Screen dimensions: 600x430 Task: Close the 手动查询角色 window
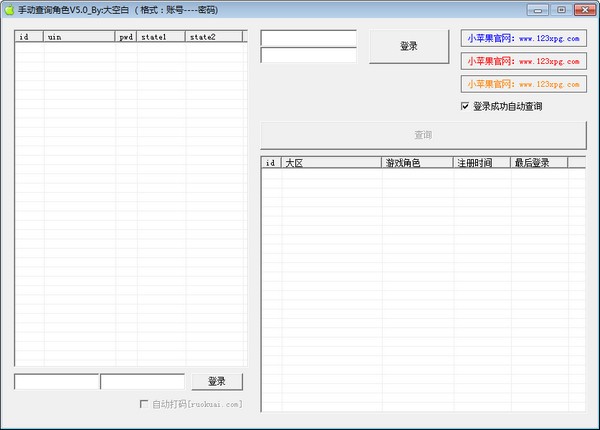coord(585,10)
